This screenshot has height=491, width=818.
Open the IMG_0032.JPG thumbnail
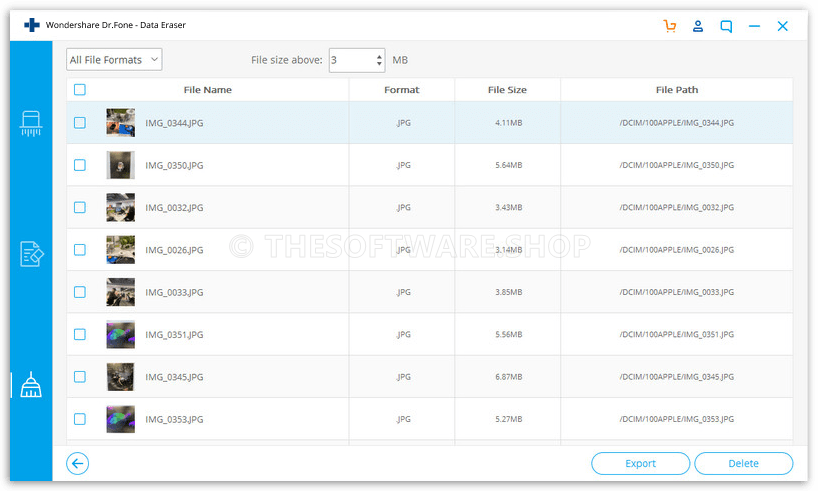[121, 207]
